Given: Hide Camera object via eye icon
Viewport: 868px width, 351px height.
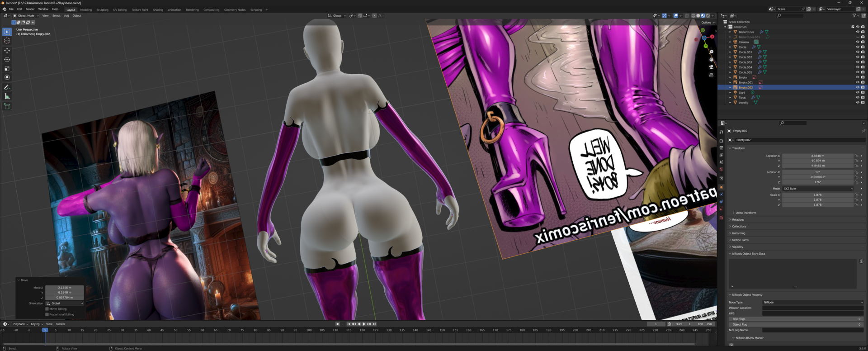Looking at the screenshot, I should (857, 42).
